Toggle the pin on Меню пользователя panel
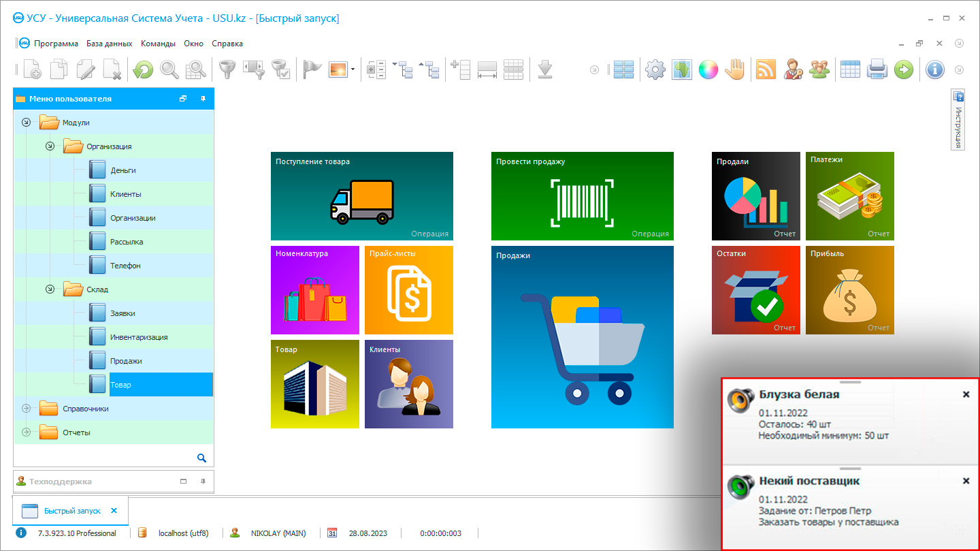Image resolution: width=980 pixels, height=551 pixels. pos(203,99)
